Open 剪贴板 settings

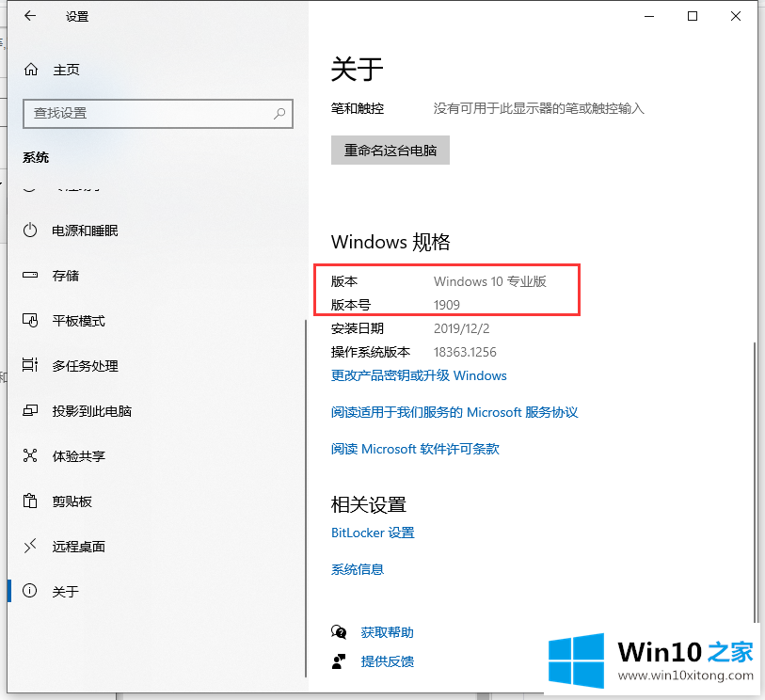coord(72,501)
